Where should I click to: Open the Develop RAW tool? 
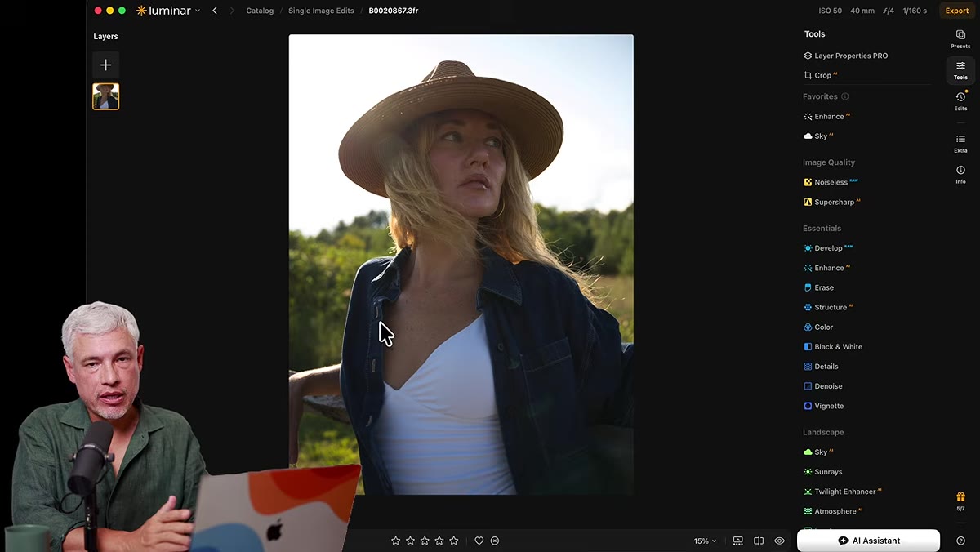point(828,248)
